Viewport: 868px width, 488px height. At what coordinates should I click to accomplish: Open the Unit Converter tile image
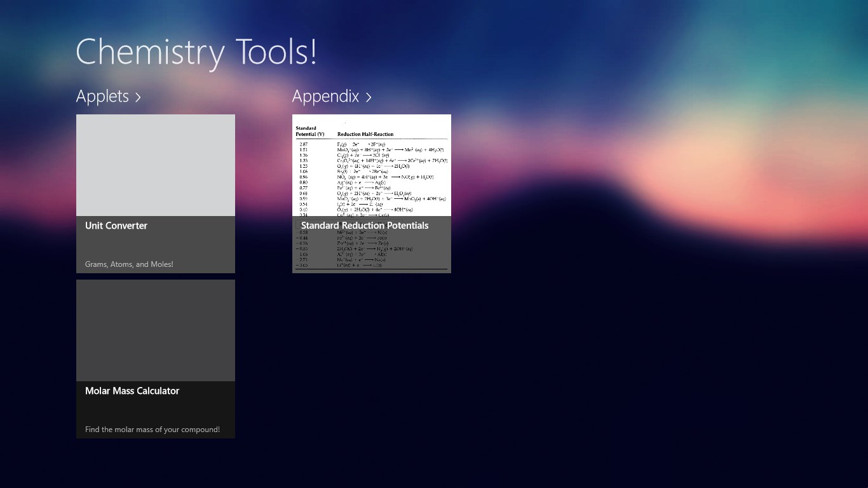tap(155, 165)
